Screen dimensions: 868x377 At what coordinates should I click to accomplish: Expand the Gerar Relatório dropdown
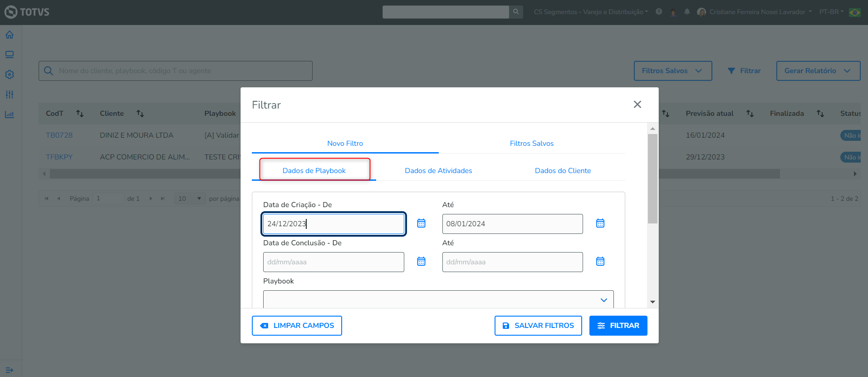(x=818, y=71)
